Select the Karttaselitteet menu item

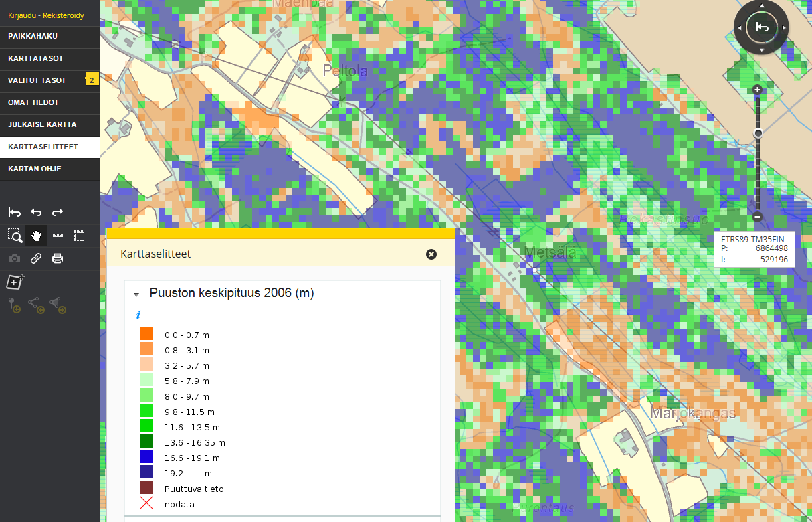[x=49, y=147]
